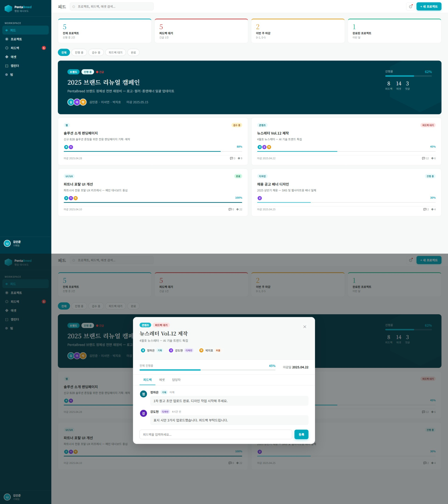The image size is (448, 504).
Task: Open the 팀 sidebar item
Action: point(11,75)
